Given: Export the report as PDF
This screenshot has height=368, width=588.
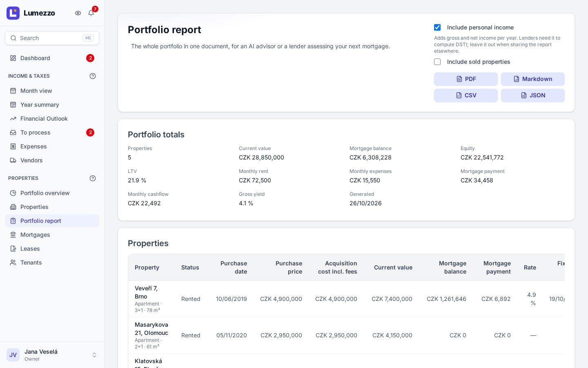Looking at the screenshot, I should coord(466,79).
